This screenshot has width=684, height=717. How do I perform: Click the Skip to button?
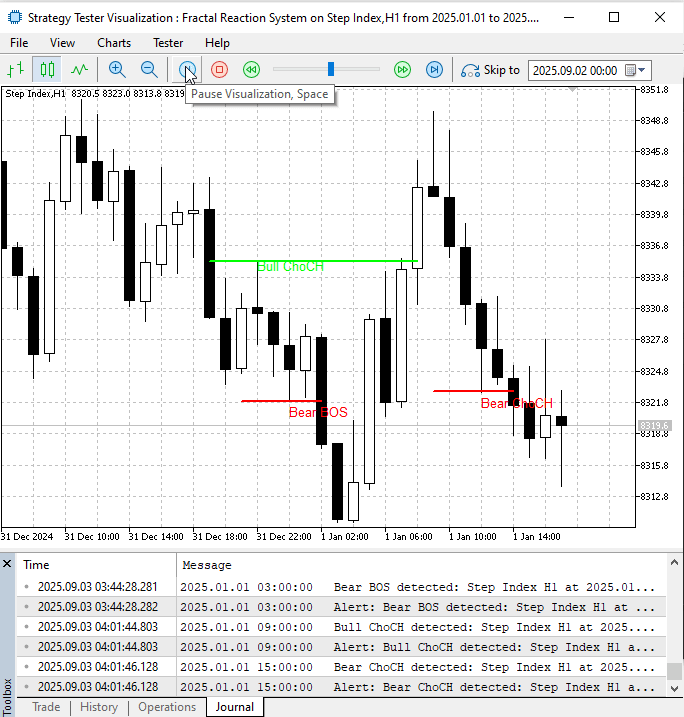click(490, 70)
